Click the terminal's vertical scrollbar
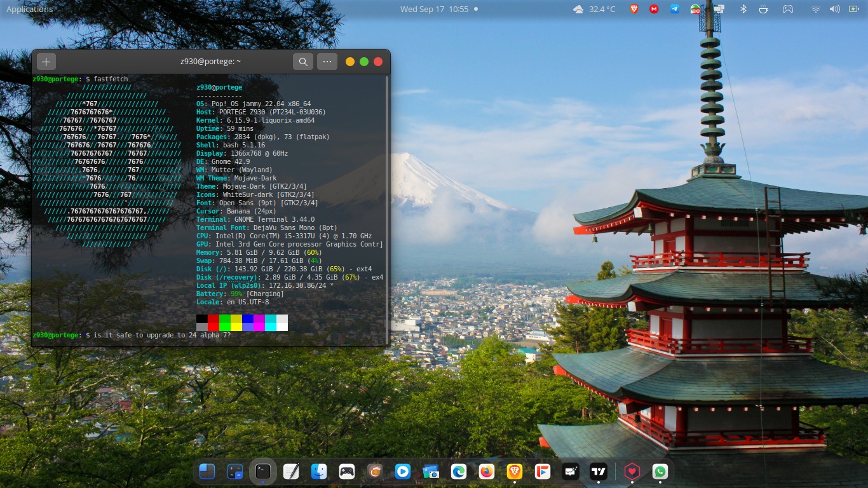This screenshot has width=868, height=488. point(386,210)
